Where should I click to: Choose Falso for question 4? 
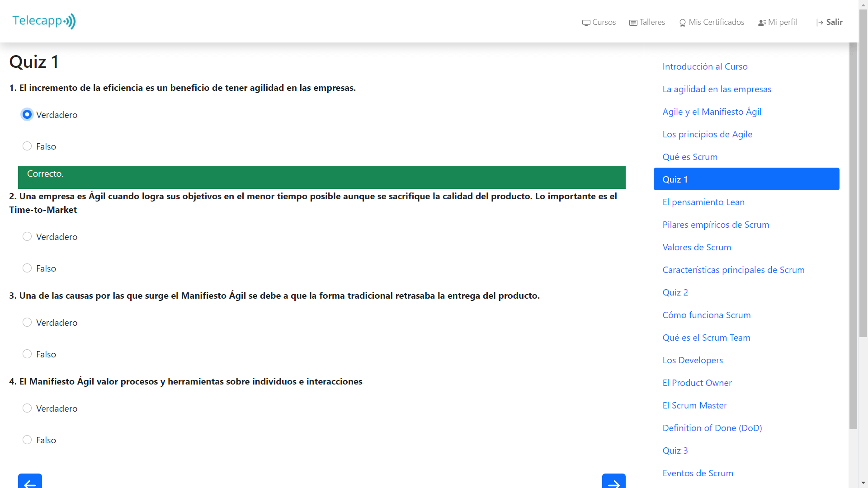pos(27,440)
